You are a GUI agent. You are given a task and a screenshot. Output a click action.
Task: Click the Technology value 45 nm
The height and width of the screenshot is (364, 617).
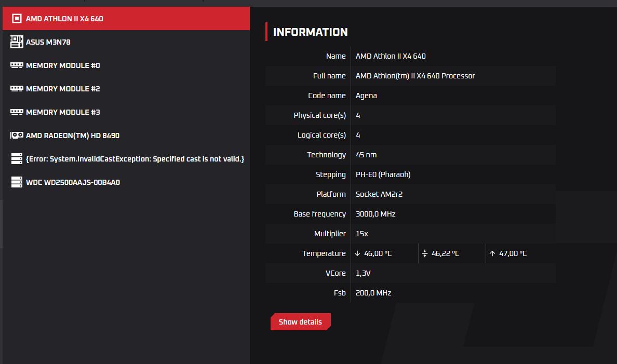pos(366,155)
